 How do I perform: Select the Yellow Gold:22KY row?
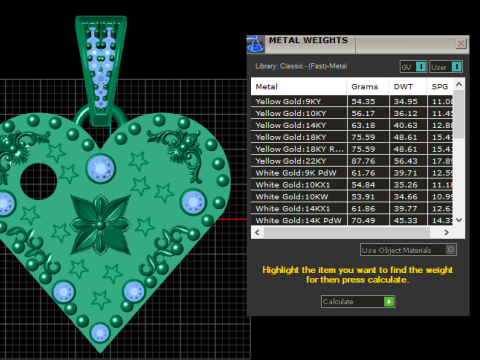tap(352, 161)
